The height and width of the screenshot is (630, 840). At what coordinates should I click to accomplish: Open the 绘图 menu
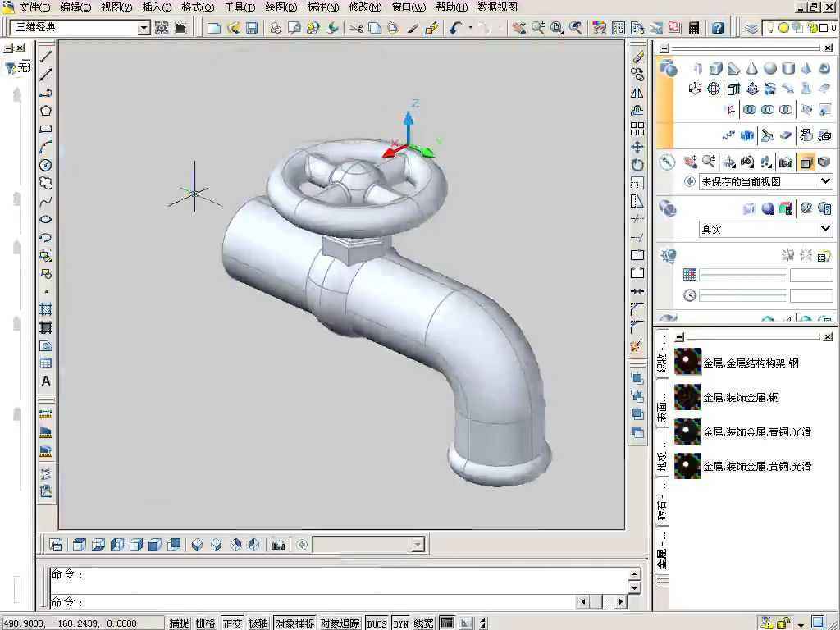point(281,7)
